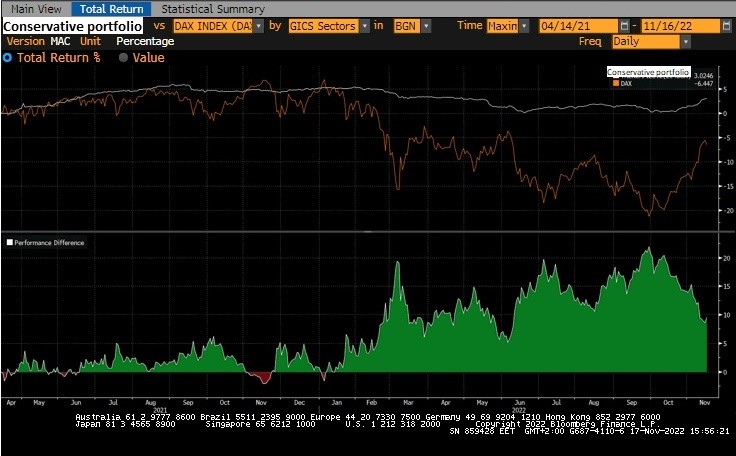Click the 3.0246 legend value
Screen dimensions: 736x456
coord(703,75)
